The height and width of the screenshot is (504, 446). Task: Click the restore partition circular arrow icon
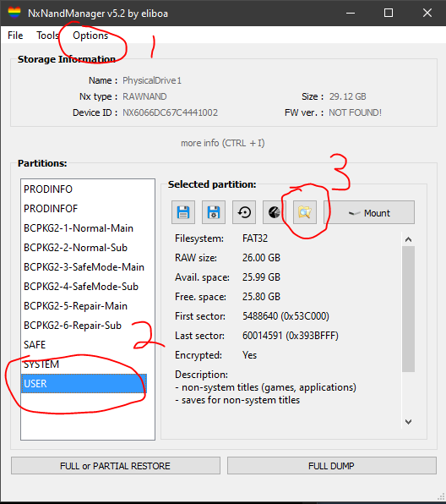244,212
